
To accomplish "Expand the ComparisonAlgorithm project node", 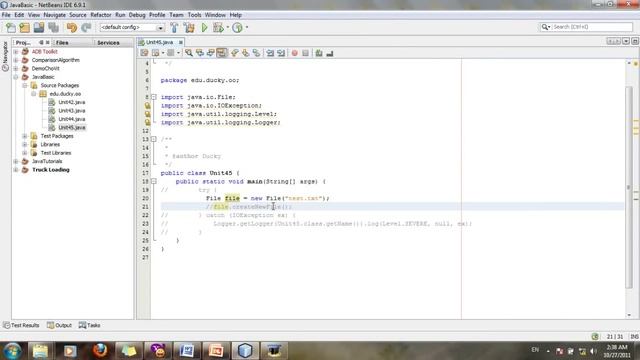I will pyautogui.click(x=16, y=60).
